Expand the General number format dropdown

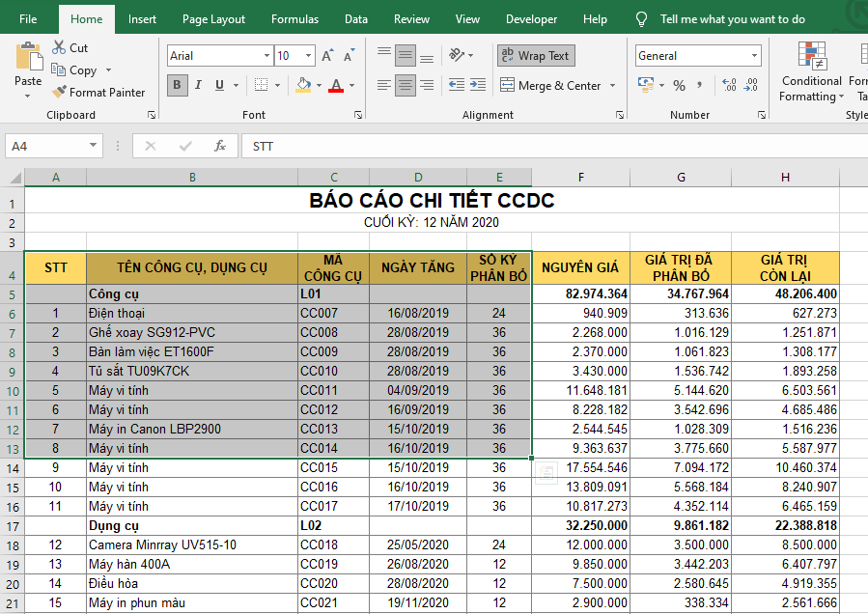click(754, 56)
